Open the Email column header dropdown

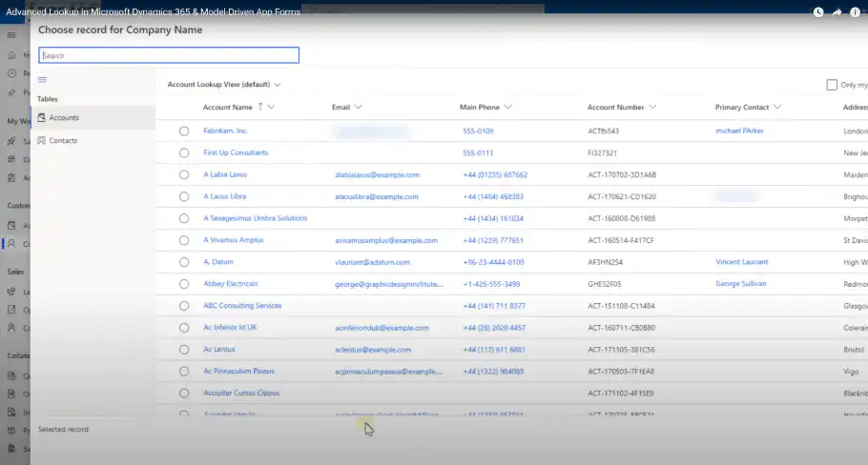[x=358, y=108]
